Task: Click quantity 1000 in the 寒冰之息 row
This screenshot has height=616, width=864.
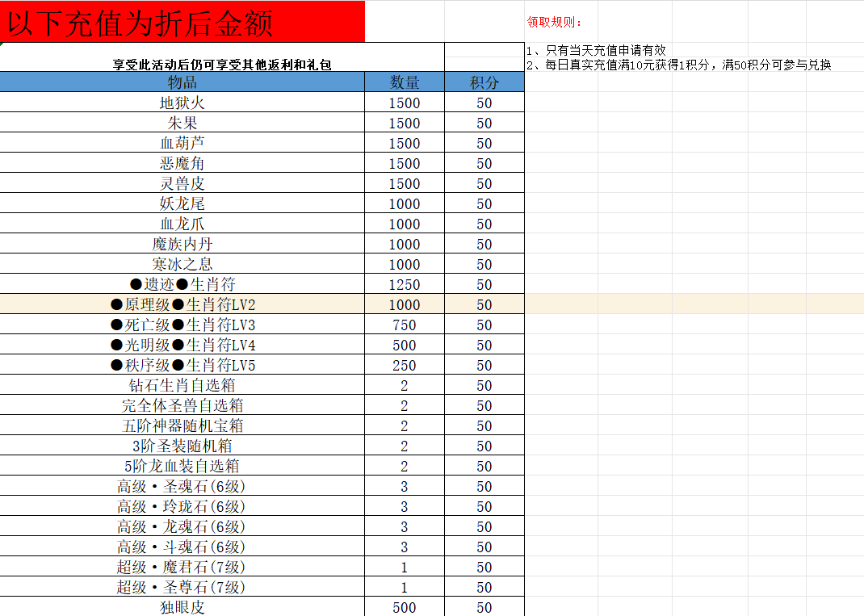Action: [405, 265]
